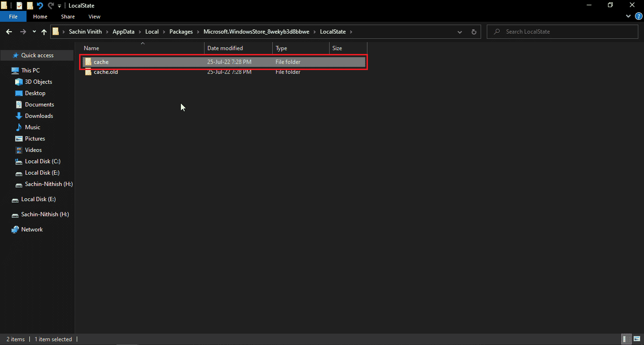
Task: Open Customize Quick Access Toolbar dropdown
Action: pyautogui.click(x=59, y=6)
